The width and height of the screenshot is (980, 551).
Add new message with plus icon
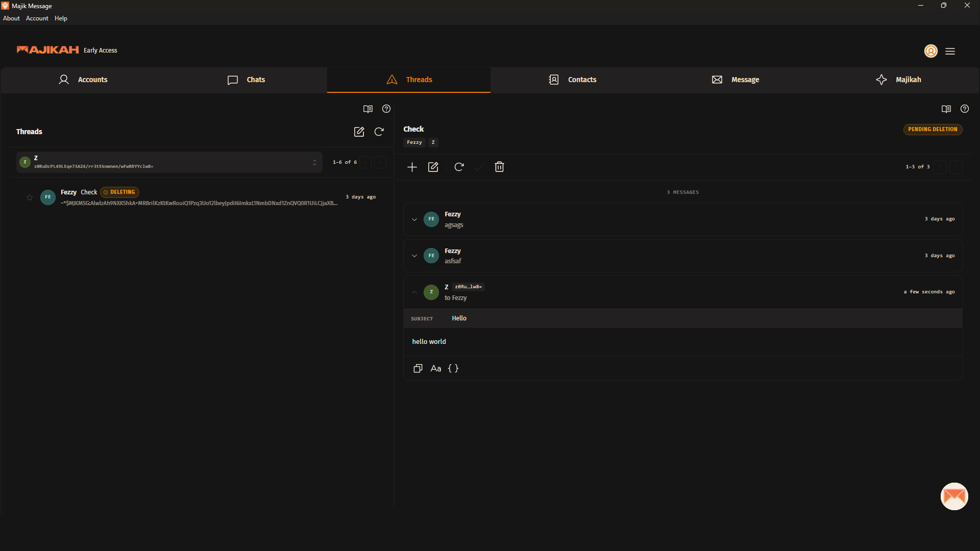tap(412, 167)
